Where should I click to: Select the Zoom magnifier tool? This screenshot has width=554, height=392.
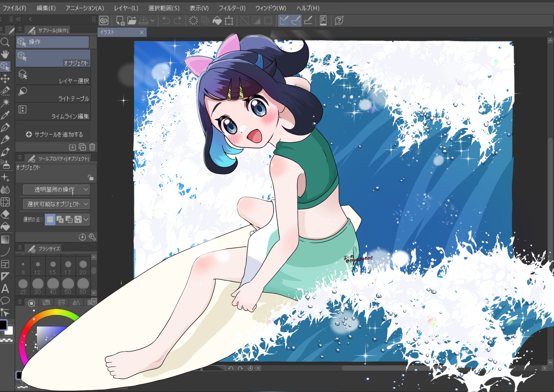(5, 42)
